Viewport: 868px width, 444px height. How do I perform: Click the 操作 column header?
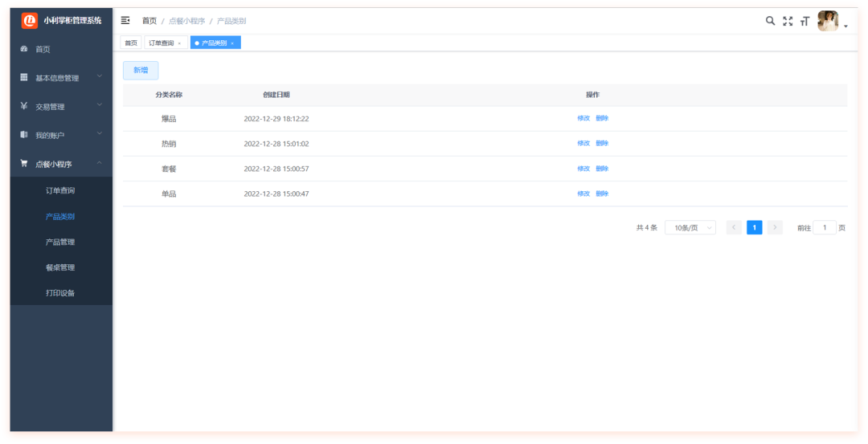tap(593, 95)
